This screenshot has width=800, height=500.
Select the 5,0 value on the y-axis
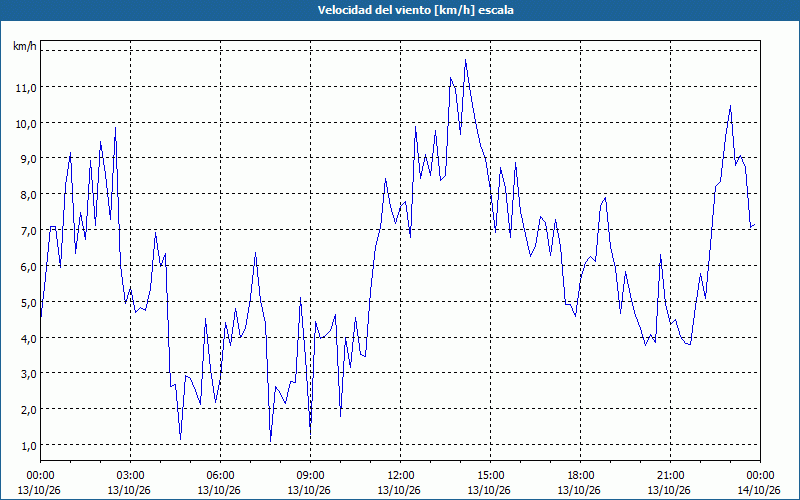coord(28,302)
